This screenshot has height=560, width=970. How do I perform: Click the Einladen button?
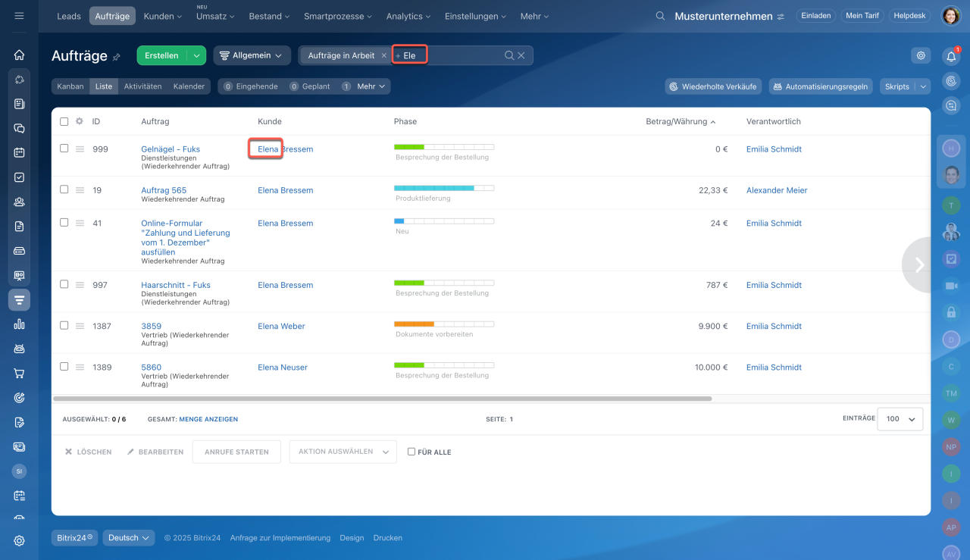coord(816,16)
